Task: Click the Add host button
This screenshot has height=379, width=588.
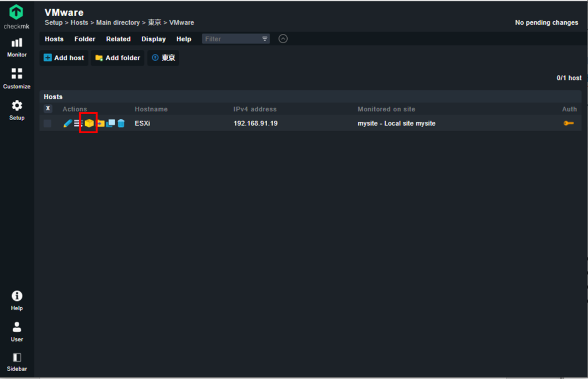Action: (64, 58)
